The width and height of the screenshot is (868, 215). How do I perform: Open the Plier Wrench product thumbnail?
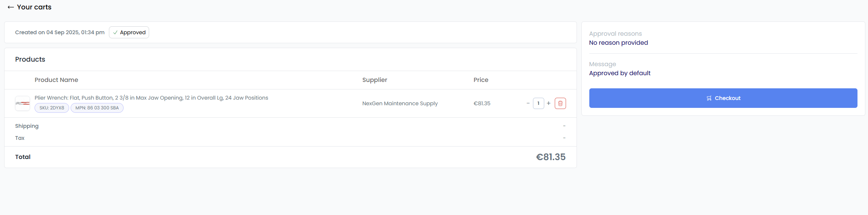[x=23, y=103]
